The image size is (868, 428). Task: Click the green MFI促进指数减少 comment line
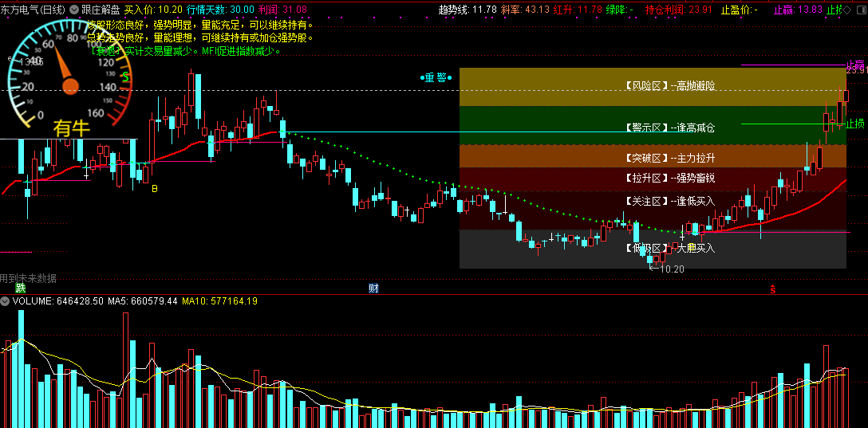click(x=186, y=51)
